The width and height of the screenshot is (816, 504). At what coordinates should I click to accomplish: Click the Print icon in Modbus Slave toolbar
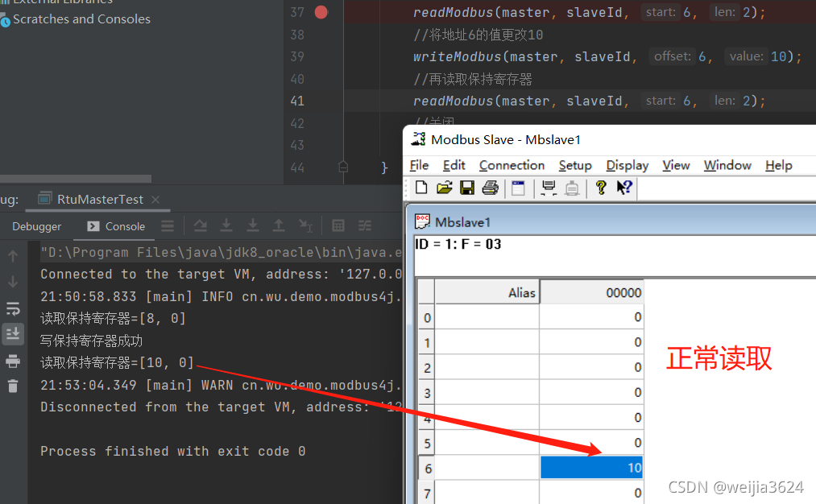click(490, 188)
